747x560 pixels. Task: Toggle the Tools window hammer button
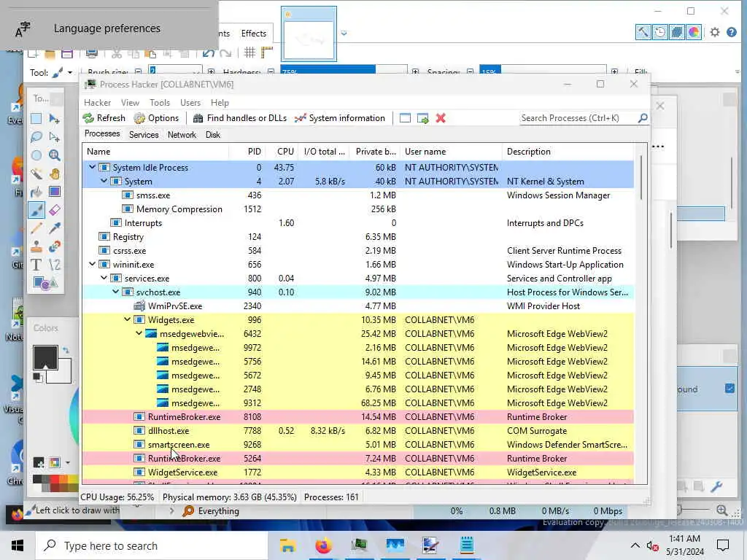[643, 32]
